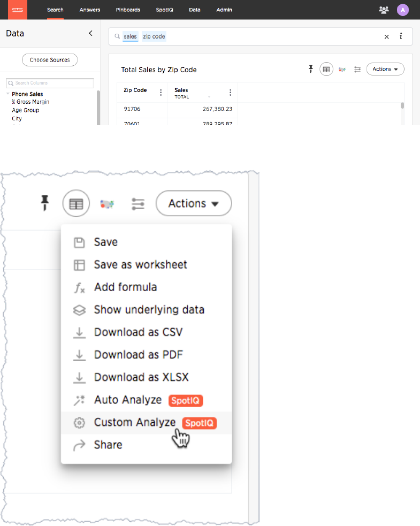Click the Choose Sources button

click(x=50, y=60)
